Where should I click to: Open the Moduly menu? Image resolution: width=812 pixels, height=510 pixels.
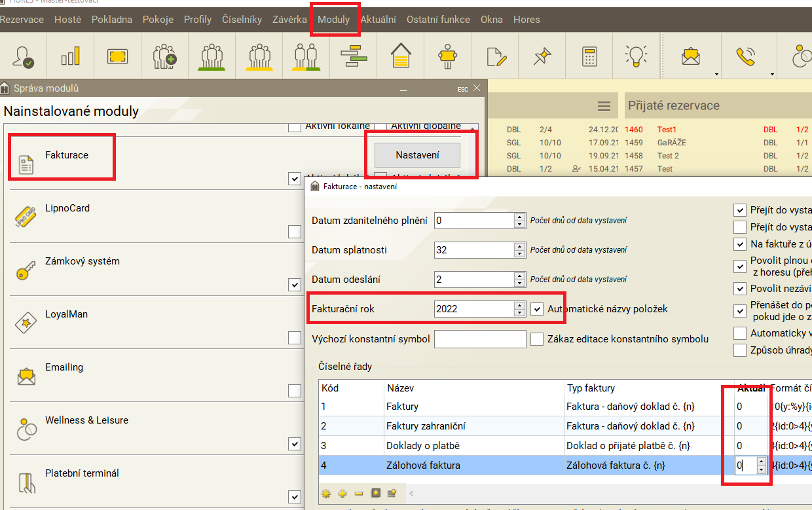coord(334,20)
